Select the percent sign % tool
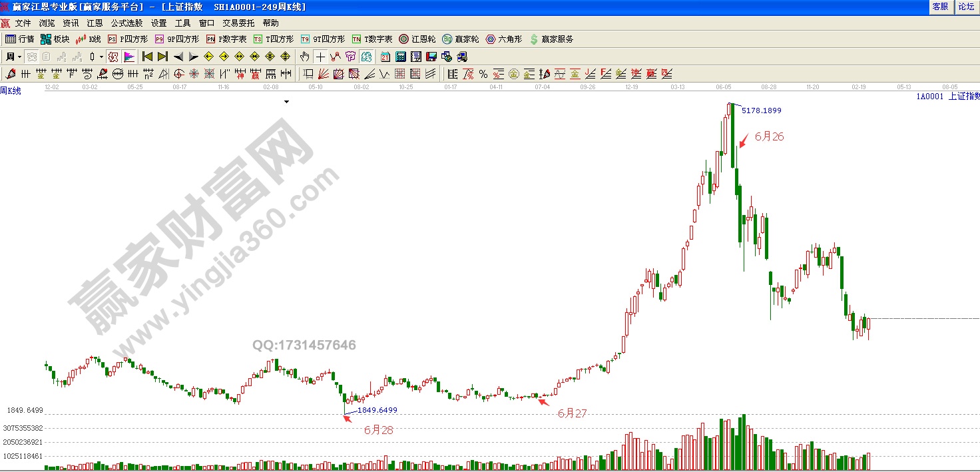The image size is (980, 472). (x=483, y=74)
